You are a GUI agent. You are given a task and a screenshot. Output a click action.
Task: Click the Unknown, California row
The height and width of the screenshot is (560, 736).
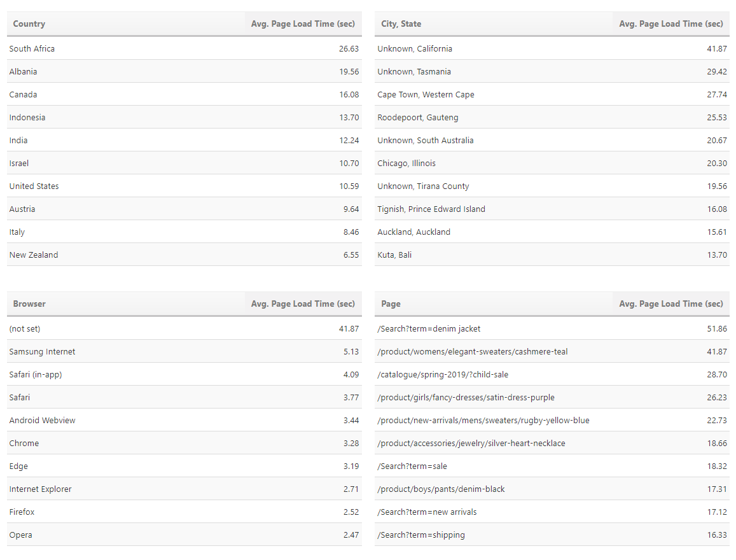point(415,49)
